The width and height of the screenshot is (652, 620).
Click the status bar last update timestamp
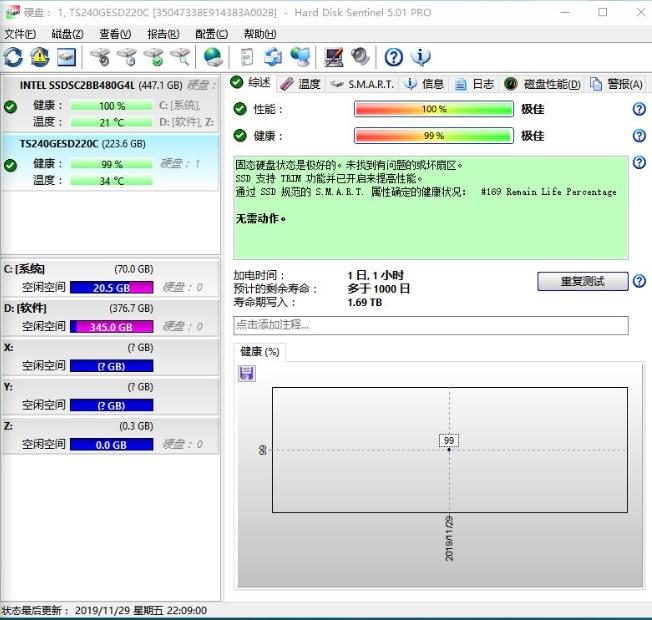tap(141, 610)
